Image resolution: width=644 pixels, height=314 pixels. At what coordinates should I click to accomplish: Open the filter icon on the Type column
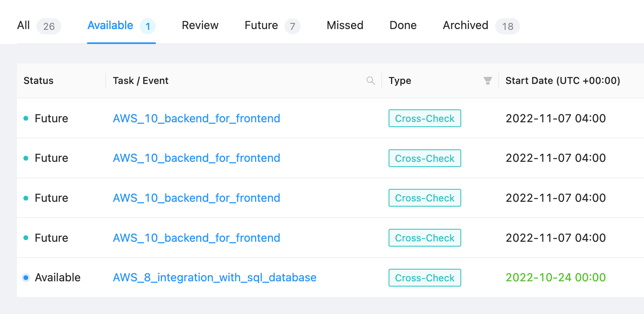pyautogui.click(x=488, y=80)
